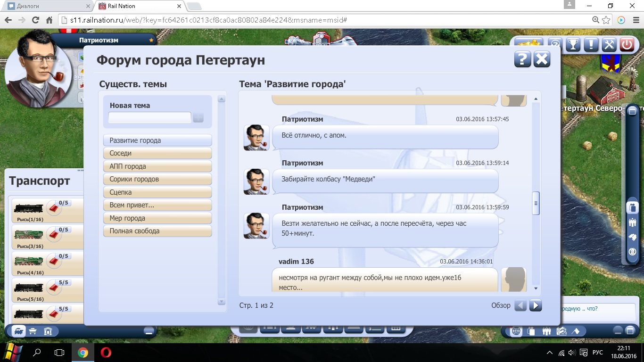
Task: Open the Полная свобода forum topic
Action: pos(157,231)
